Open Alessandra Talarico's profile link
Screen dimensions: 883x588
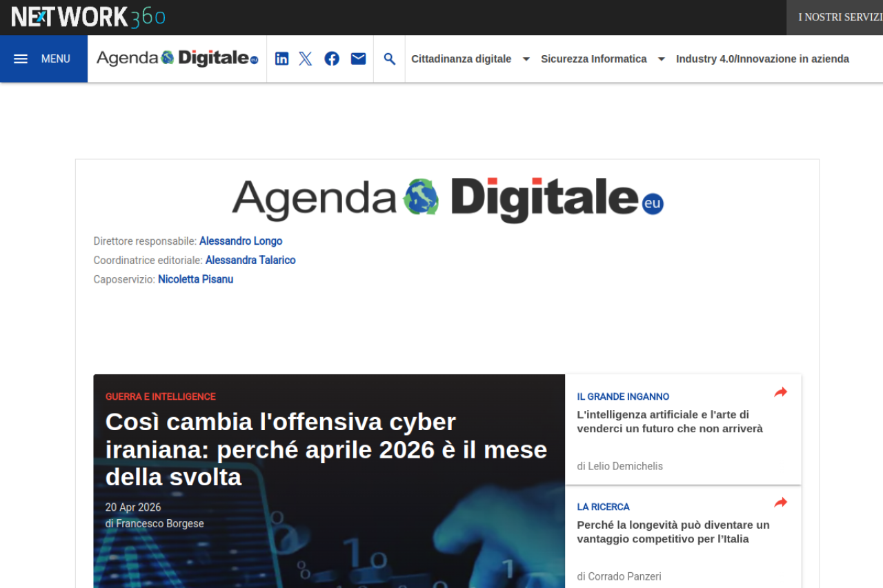[250, 261]
